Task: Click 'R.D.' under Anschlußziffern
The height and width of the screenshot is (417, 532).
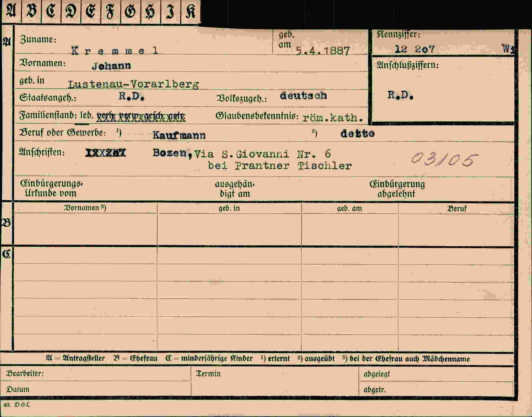Action: pos(401,95)
